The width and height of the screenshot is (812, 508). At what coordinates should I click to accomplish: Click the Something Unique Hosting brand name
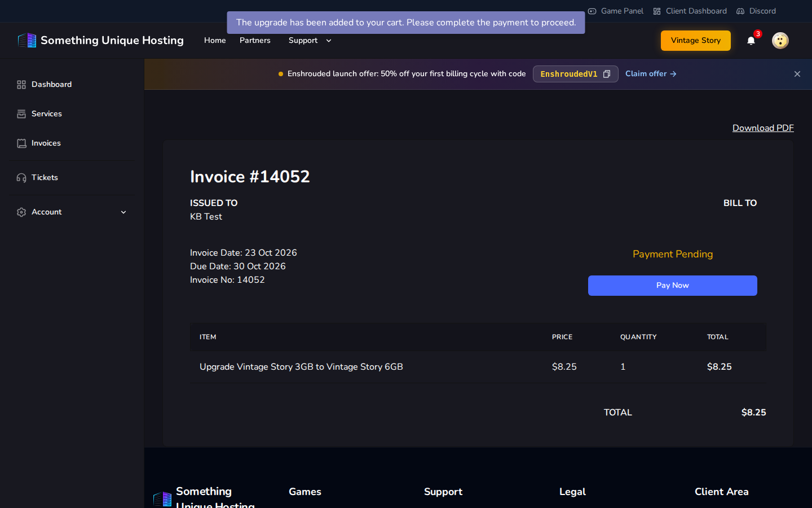click(112, 41)
